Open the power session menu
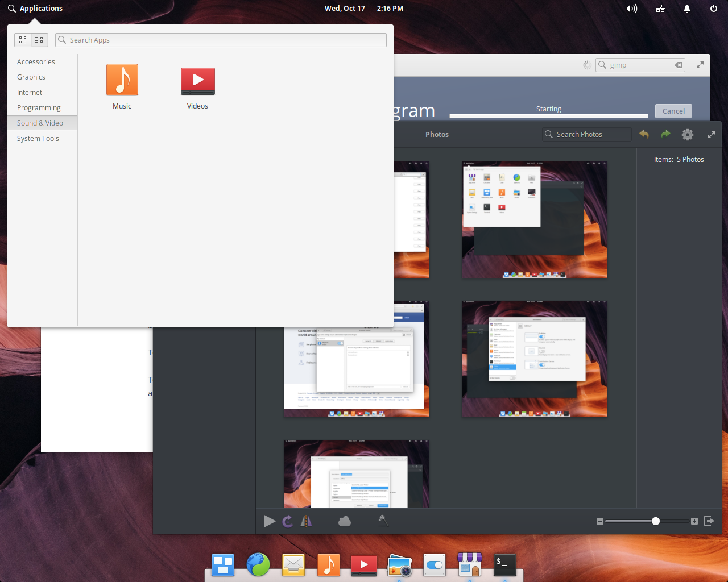728x582 pixels. (714, 9)
